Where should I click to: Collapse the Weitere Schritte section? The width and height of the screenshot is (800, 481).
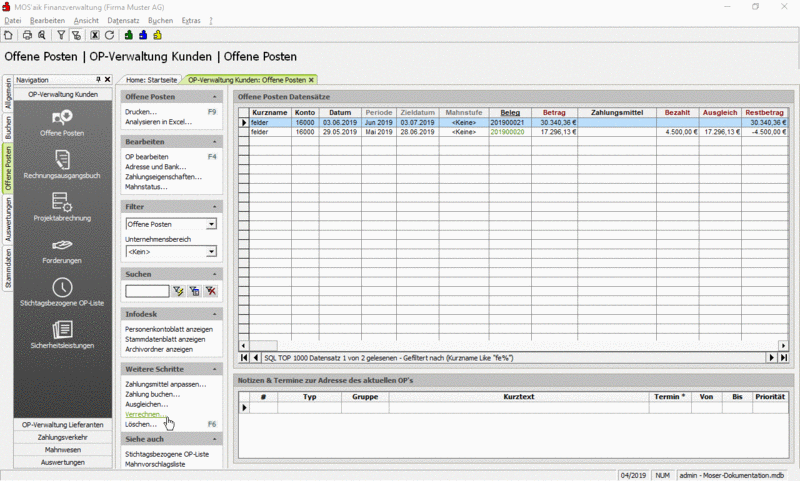pyautogui.click(x=214, y=369)
